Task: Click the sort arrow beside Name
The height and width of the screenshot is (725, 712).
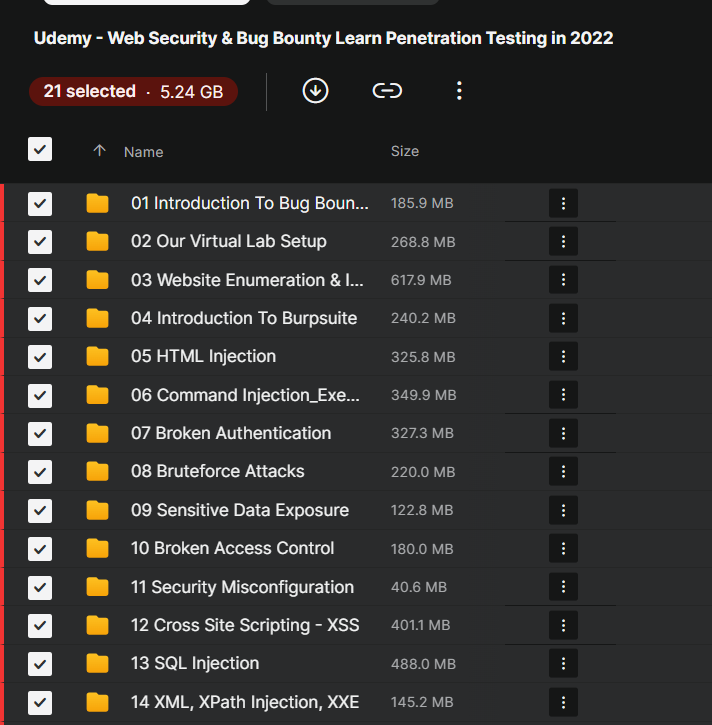Action: point(99,151)
